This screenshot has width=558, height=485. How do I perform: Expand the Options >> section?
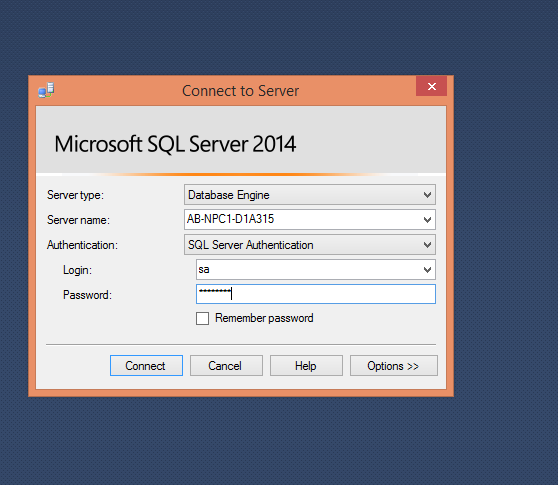coord(394,365)
